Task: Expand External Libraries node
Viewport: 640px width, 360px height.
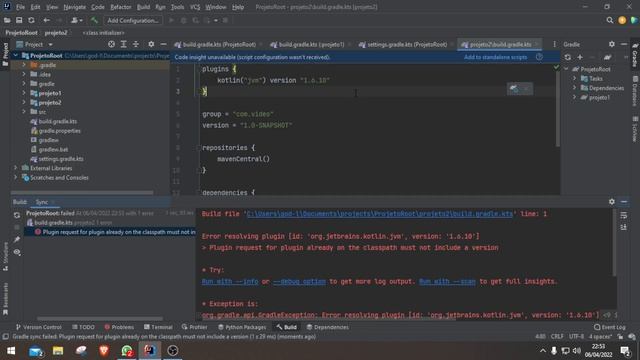Action: (x=16, y=168)
